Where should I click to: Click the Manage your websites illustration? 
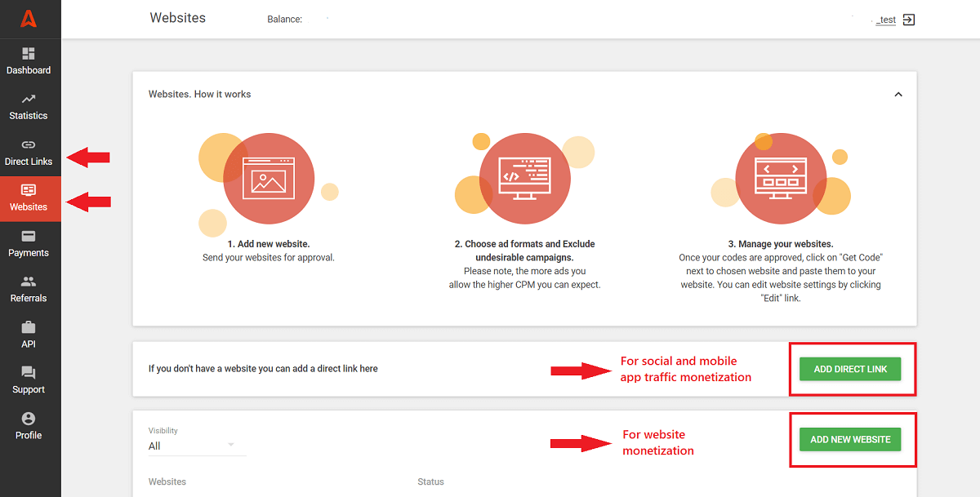781,178
